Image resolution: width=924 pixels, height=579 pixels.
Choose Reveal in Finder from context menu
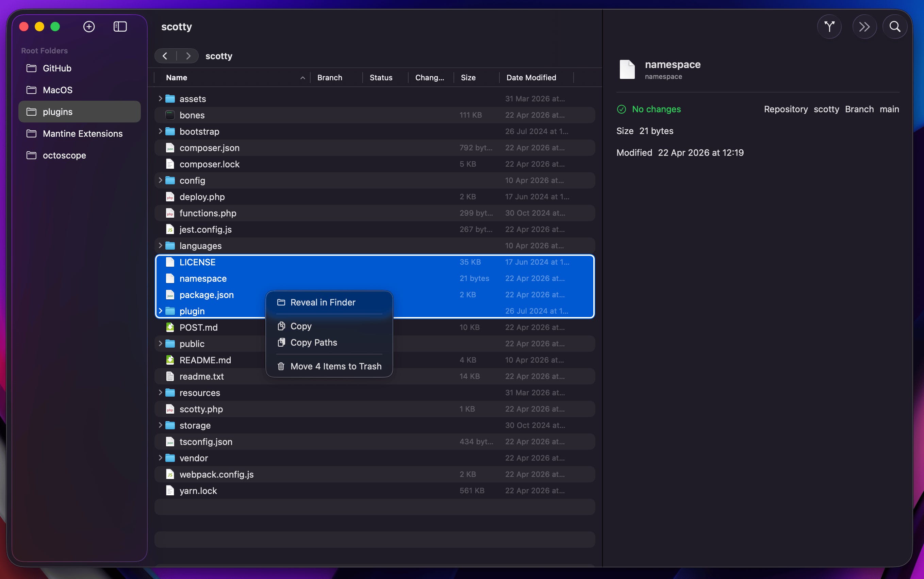tap(323, 302)
